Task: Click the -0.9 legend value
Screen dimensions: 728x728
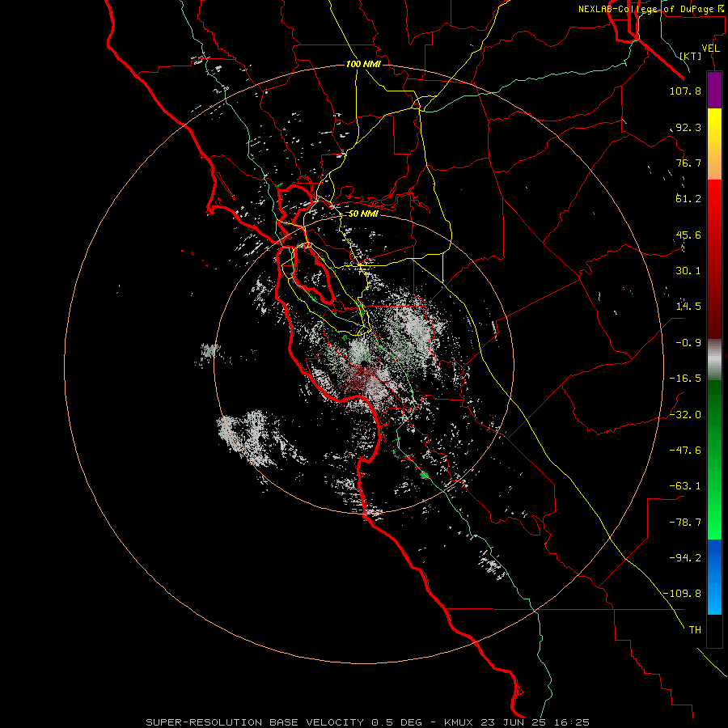Action: [x=688, y=343]
